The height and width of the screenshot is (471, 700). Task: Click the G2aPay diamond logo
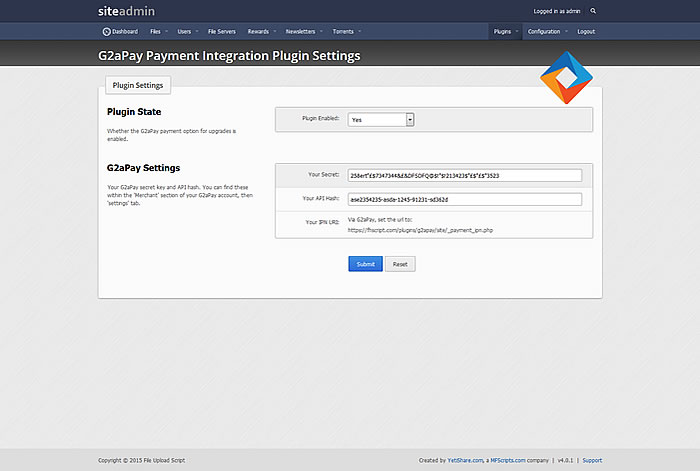(x=566, y=78)
